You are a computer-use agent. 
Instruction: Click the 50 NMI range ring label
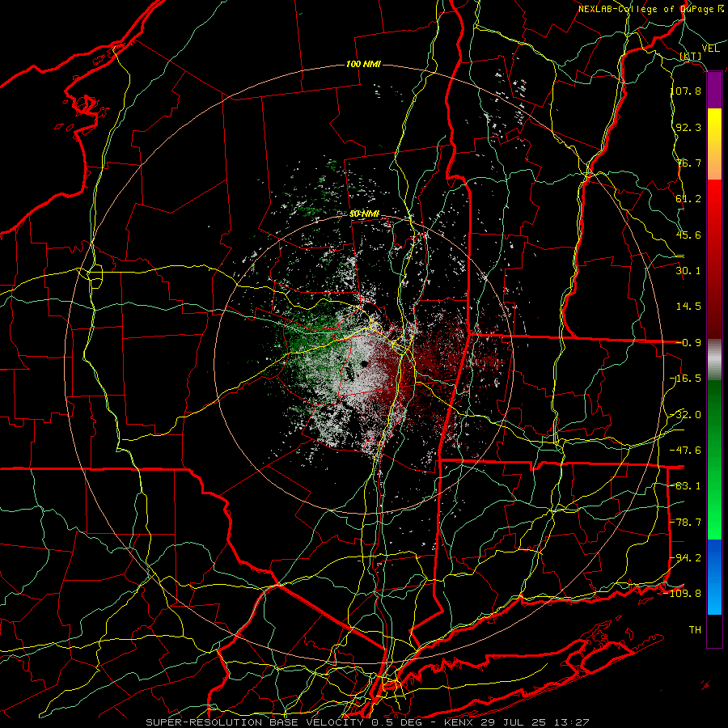click(365, 214)
